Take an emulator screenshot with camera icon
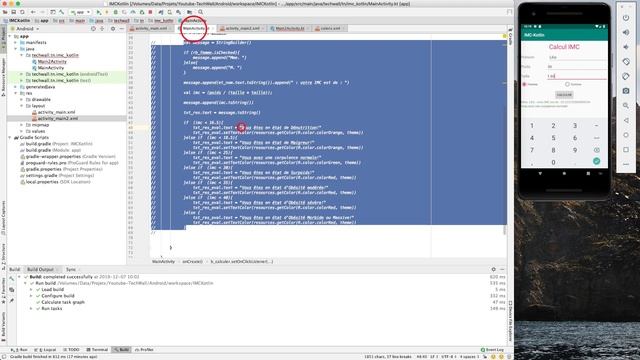Viewport: 640px width, 360px height. pos(626,91)
